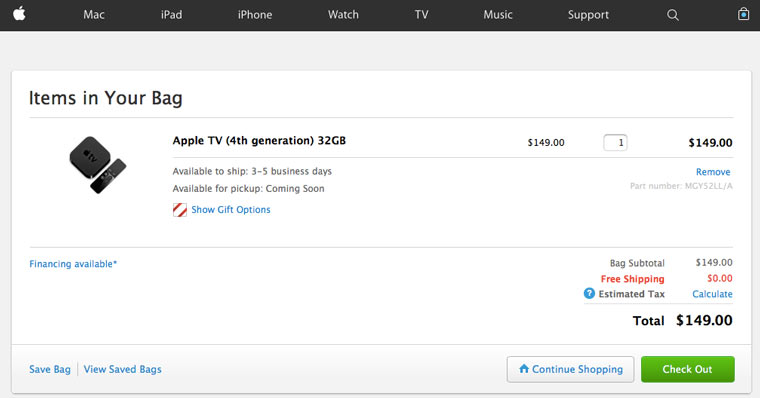
Task: Calculate the estimated tax
Action: click(712, 294)
